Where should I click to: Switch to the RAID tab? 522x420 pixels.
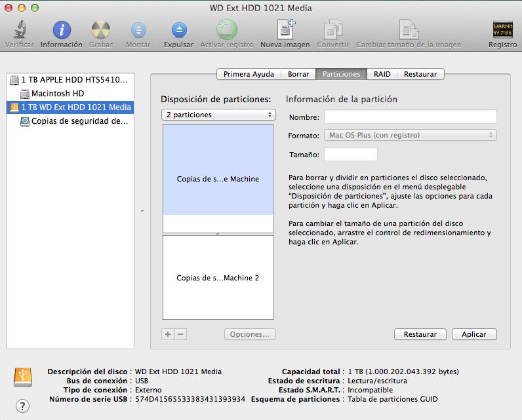click(382, 74)
